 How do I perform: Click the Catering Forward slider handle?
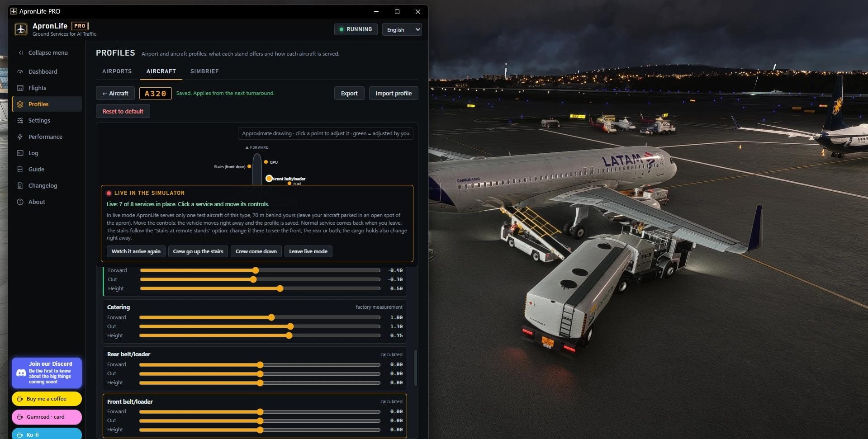coord(271,317)
